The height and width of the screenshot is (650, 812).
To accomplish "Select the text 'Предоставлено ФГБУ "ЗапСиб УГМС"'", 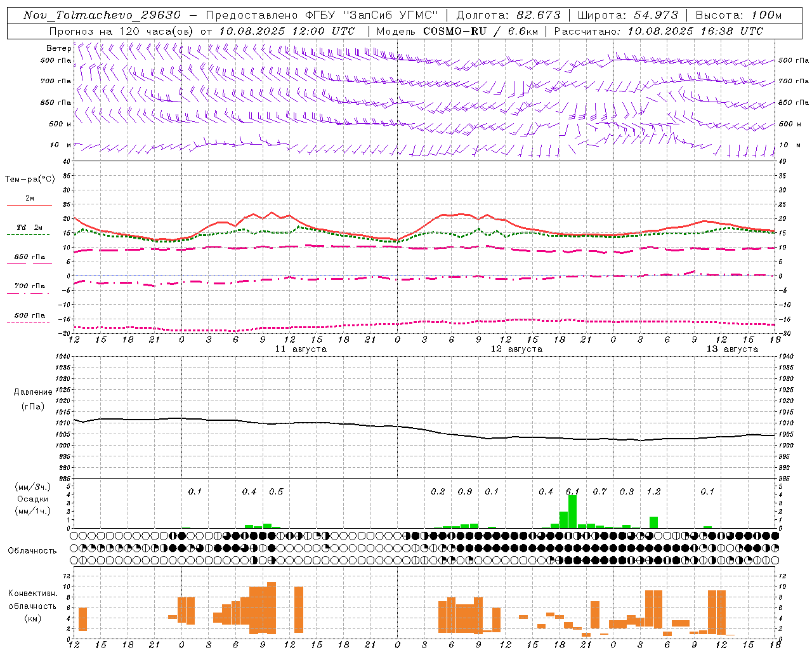I will point(322,15).
